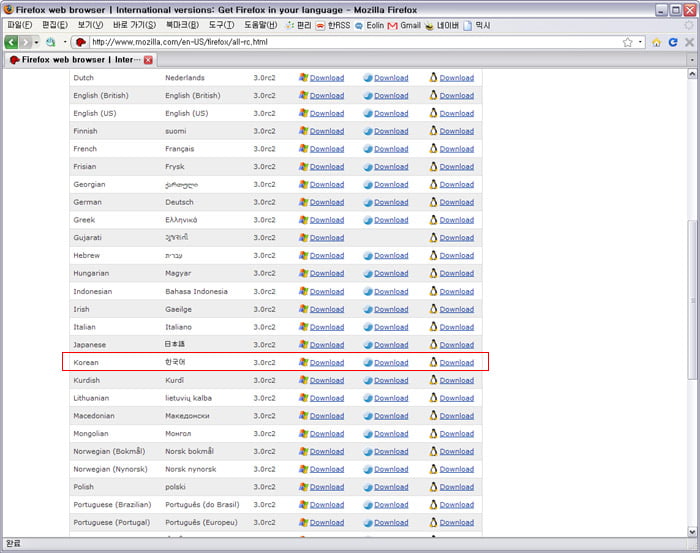
Task: Open the 바로 가기(S) menu
Action: tap(134, 25)
